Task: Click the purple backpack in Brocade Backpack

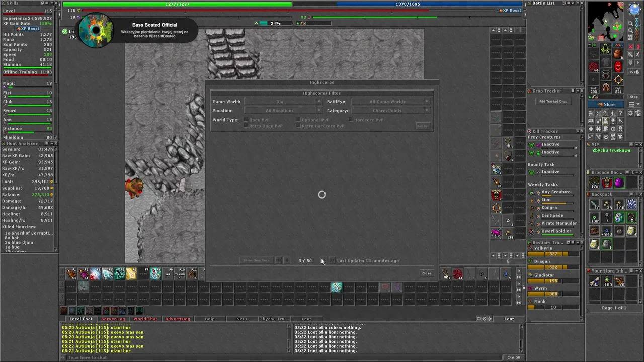Action: coord(619,183)
